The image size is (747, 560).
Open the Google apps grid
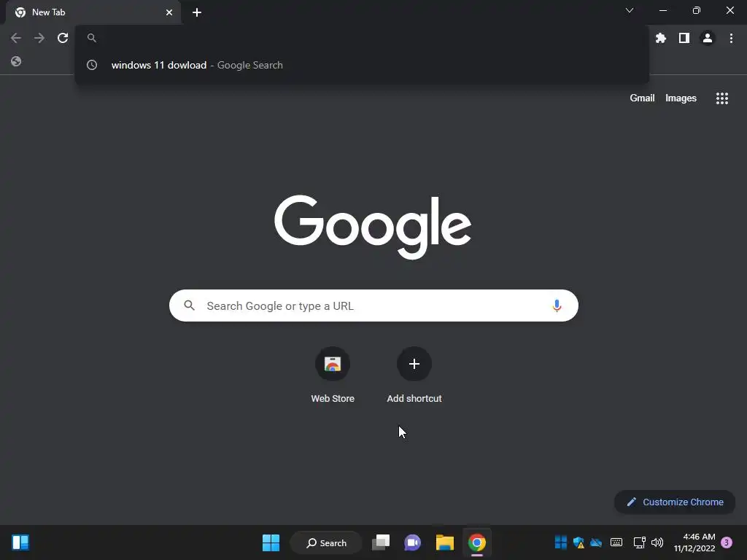pyautogui.click(x=722, y=98)
